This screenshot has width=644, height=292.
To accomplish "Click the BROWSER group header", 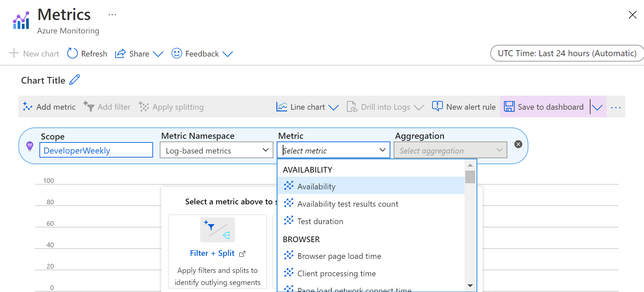I will [x=301, y=239].
